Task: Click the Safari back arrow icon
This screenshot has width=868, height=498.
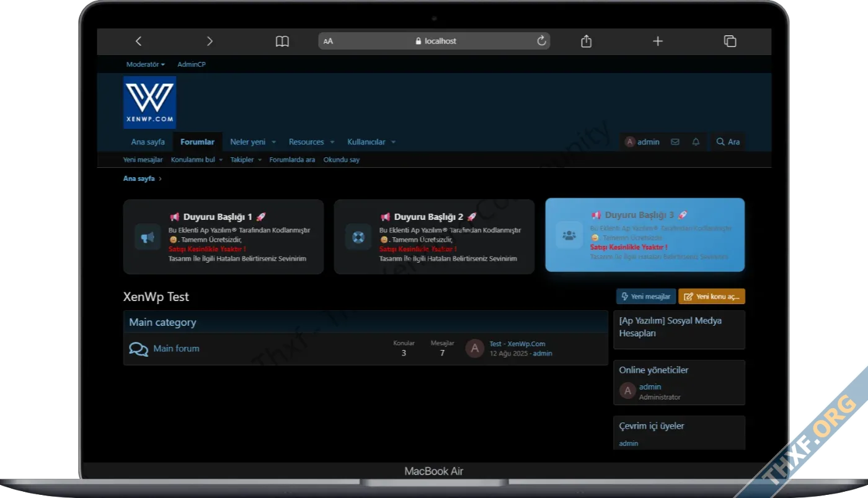Action: click(138, 41)
